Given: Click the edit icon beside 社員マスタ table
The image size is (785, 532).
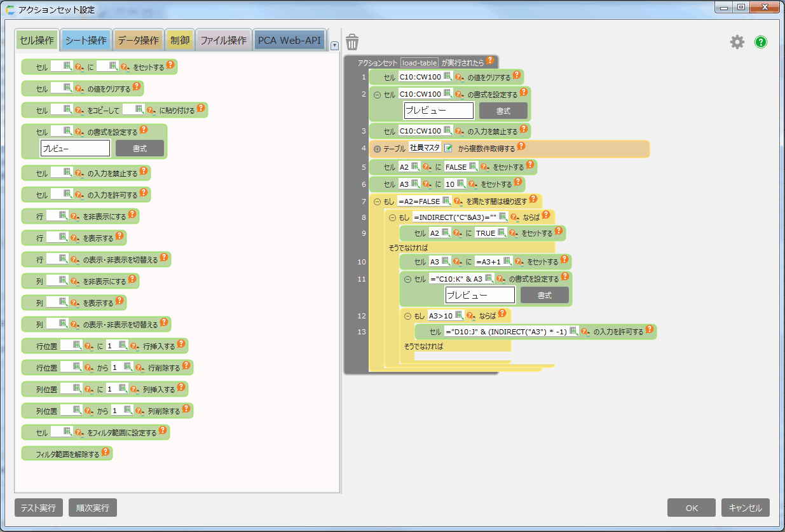Looking at the screenshot, I should [x=448, y=148].
